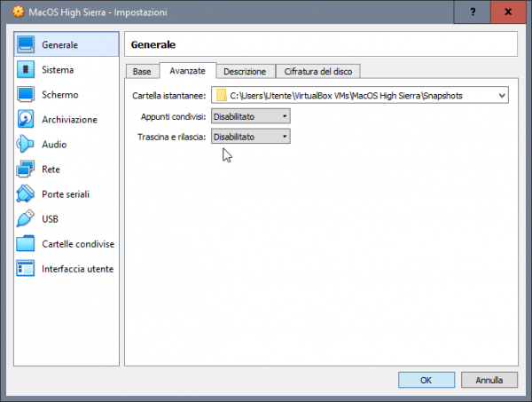Switch to Cifratura del disco tab

pyautogui.click(x=318, y=71)
